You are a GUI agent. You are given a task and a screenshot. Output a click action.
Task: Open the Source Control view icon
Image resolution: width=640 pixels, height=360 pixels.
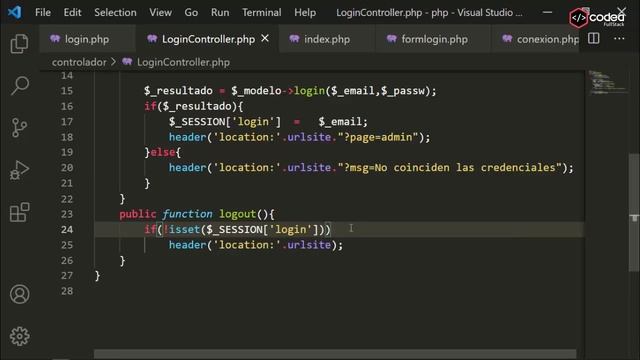tap(19, 127)
